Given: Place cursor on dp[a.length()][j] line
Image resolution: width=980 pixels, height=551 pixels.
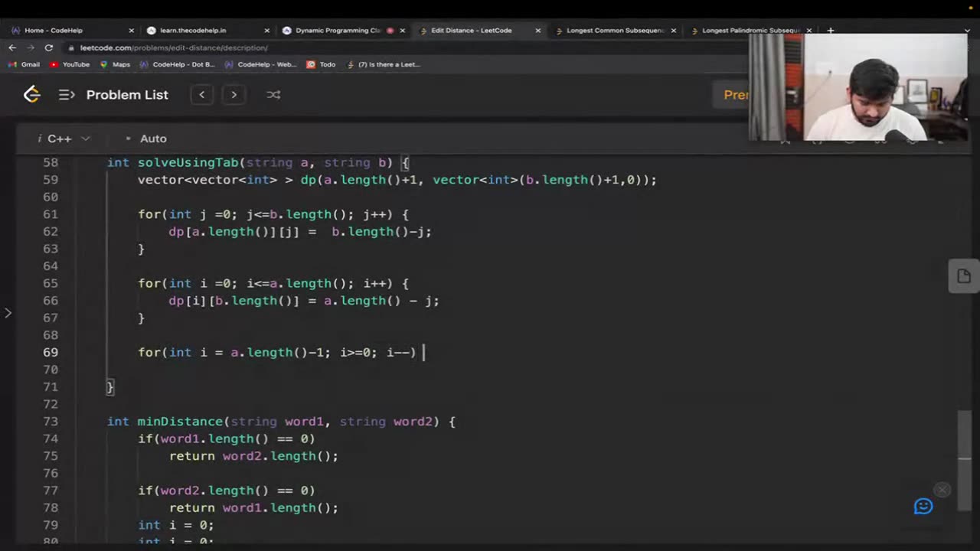Looking at the screenshot, I should (x=300, y=232).
